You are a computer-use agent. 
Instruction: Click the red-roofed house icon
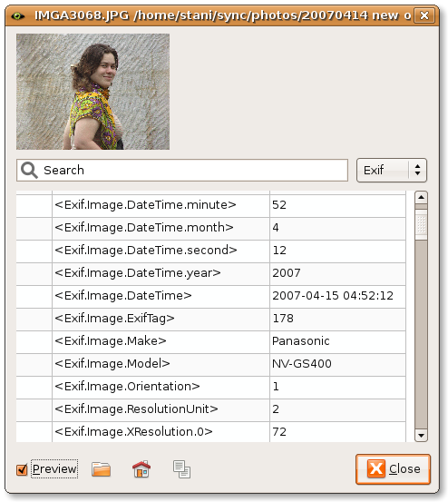pos(141,469)
